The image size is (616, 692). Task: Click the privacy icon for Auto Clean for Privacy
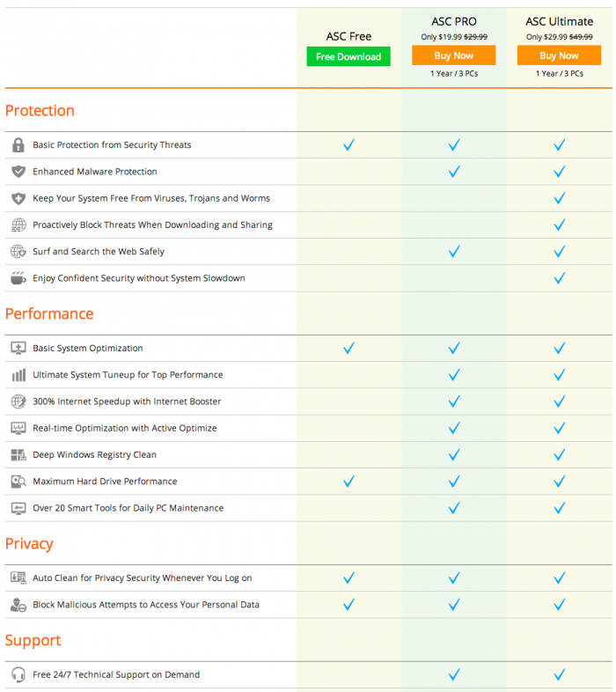pyautogui.click(x=18, y=578)
